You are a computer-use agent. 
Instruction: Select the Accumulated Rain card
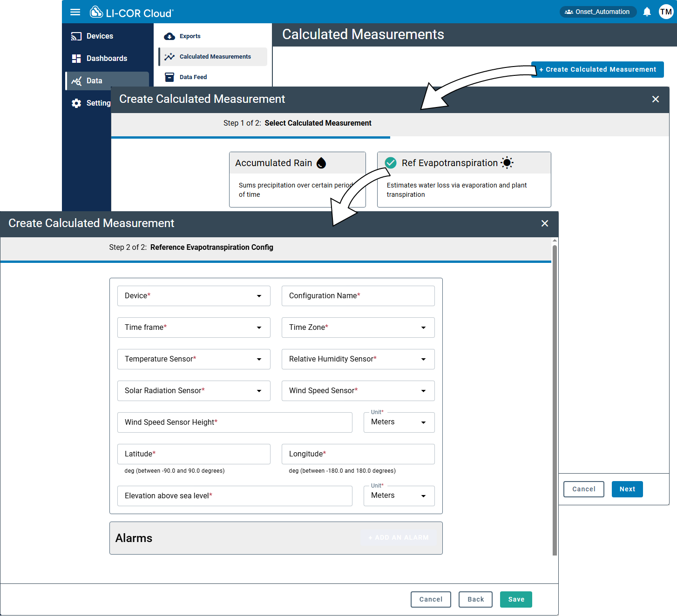(298, 180)
